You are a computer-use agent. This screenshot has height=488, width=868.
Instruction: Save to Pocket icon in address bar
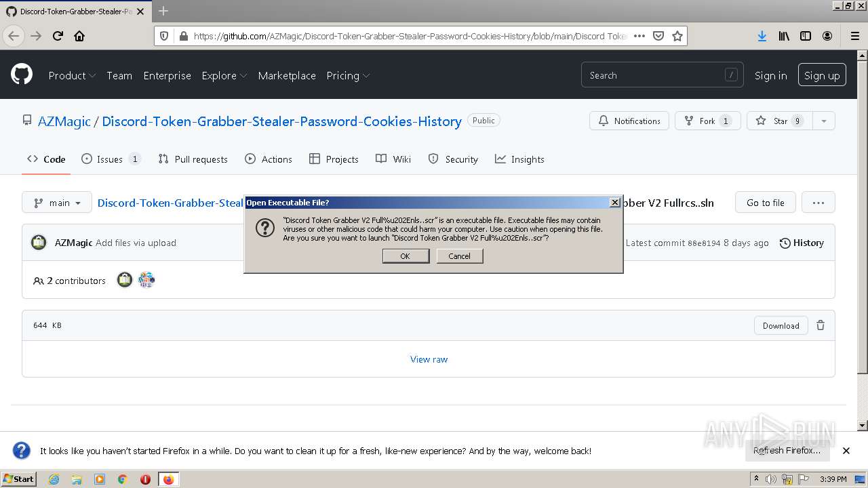click(x=658, y=36)
